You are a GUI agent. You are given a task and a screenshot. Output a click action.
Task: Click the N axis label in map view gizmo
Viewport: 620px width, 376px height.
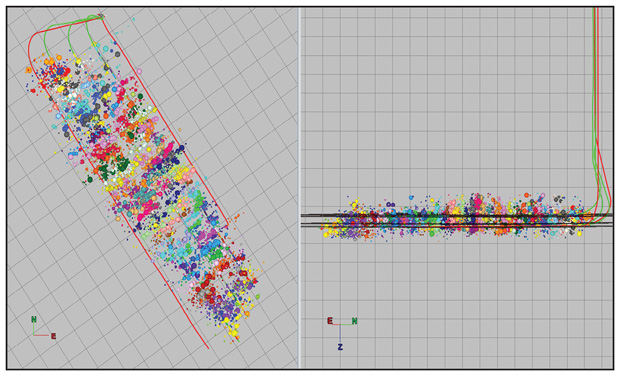(x=34, y=319)
